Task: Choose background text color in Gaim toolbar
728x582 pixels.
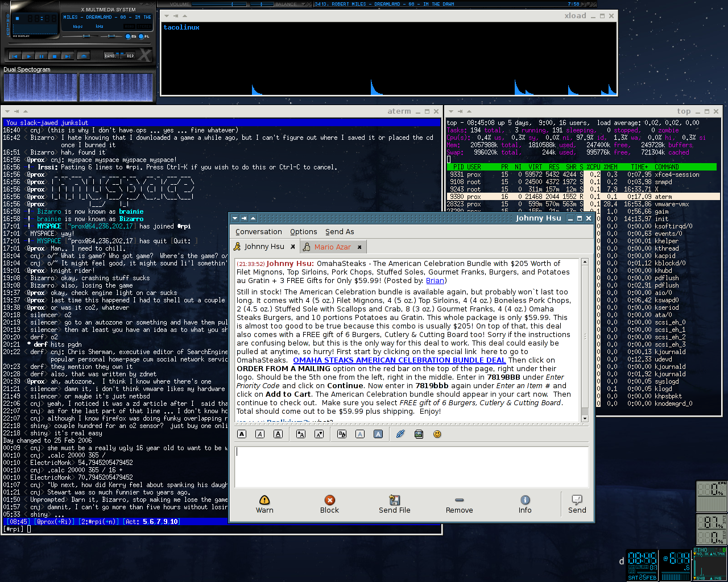Action: [378, 434]
